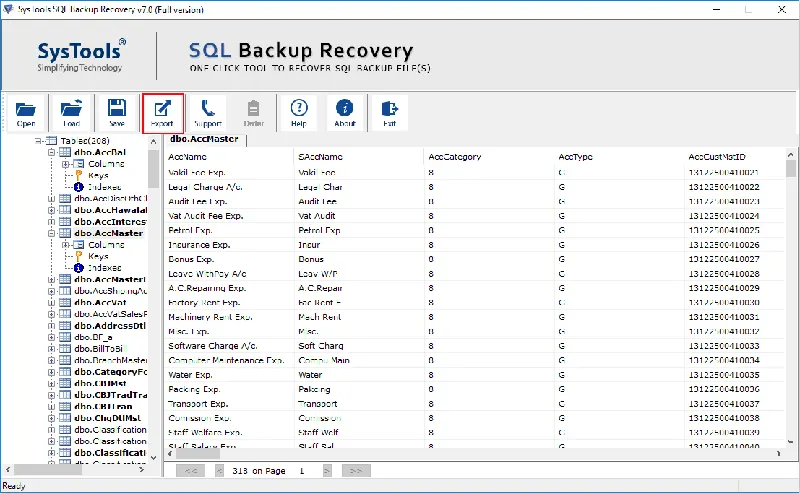Screen dimensions: 800x494
Task: Expand the dbo.BillToBill table node
Action: point(52,349)
